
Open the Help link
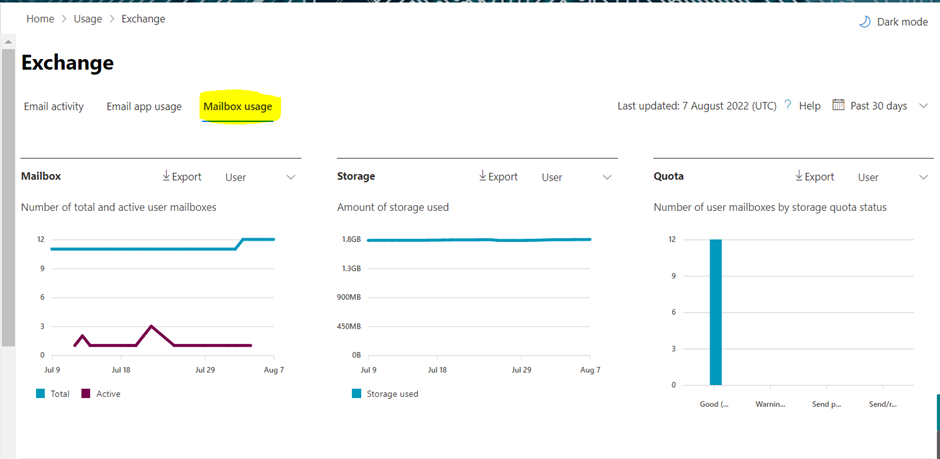[x=809, y=105]
